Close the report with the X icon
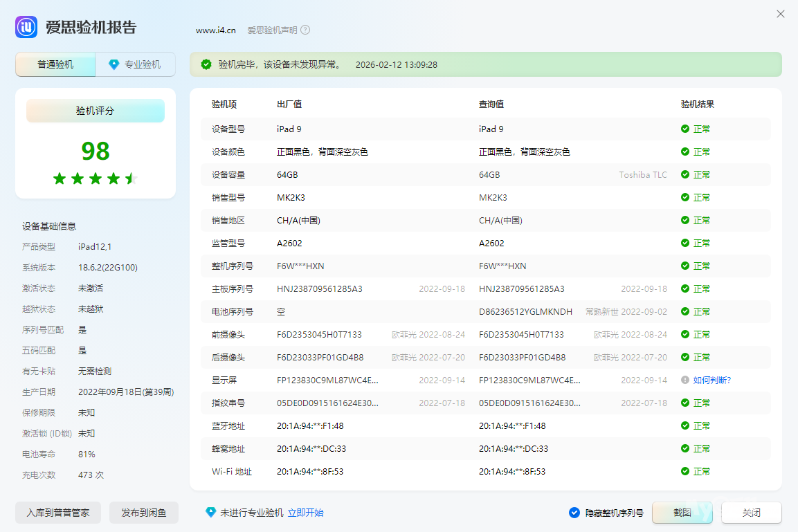 [x=781, y=14]
